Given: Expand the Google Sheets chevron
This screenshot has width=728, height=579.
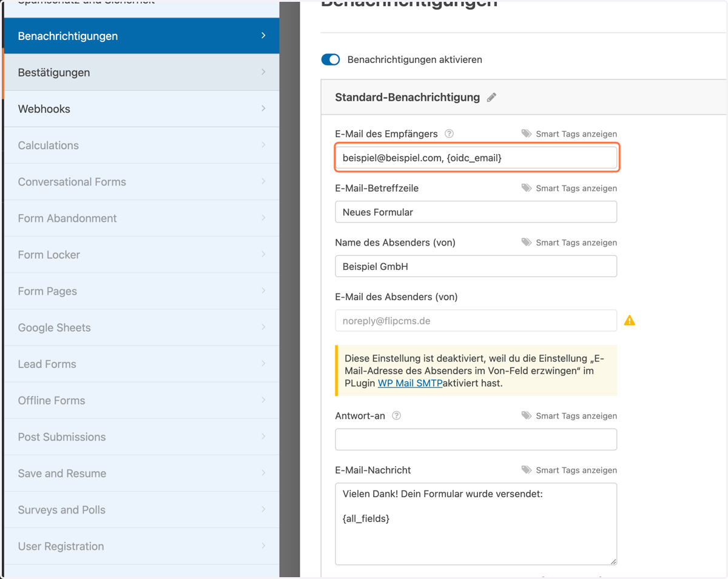Looking at the screenshot, I should coord(263,327).
